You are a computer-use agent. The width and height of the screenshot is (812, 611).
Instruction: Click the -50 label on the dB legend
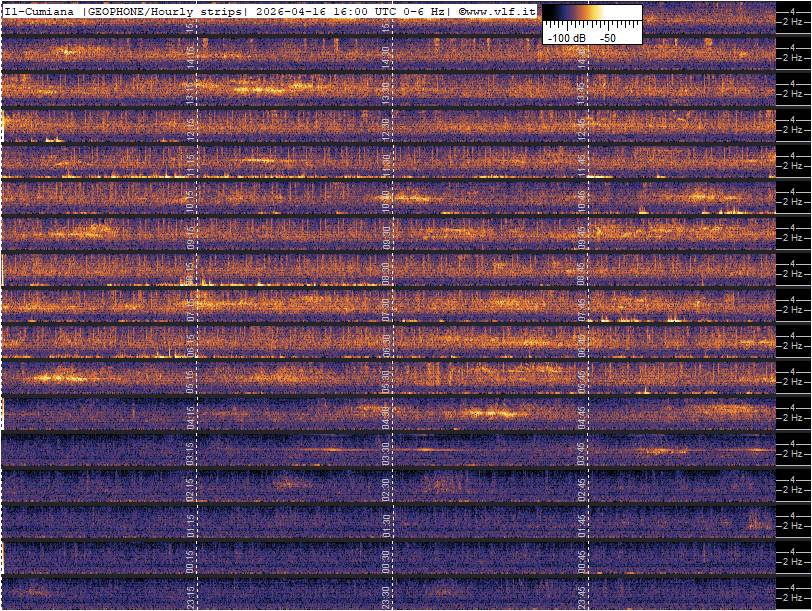(607, 37)
